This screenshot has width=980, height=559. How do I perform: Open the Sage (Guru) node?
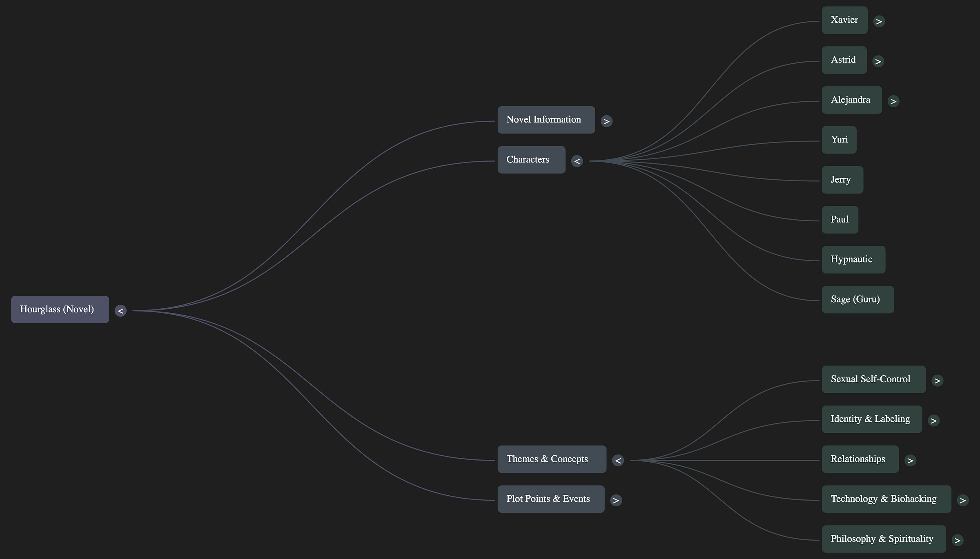(857, 300)
